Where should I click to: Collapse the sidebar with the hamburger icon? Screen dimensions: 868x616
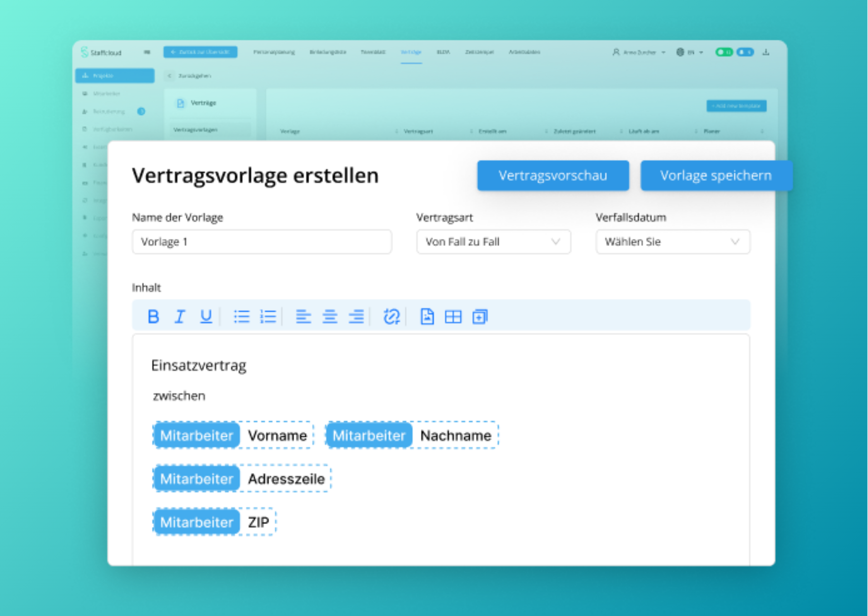tap(147, 52)
